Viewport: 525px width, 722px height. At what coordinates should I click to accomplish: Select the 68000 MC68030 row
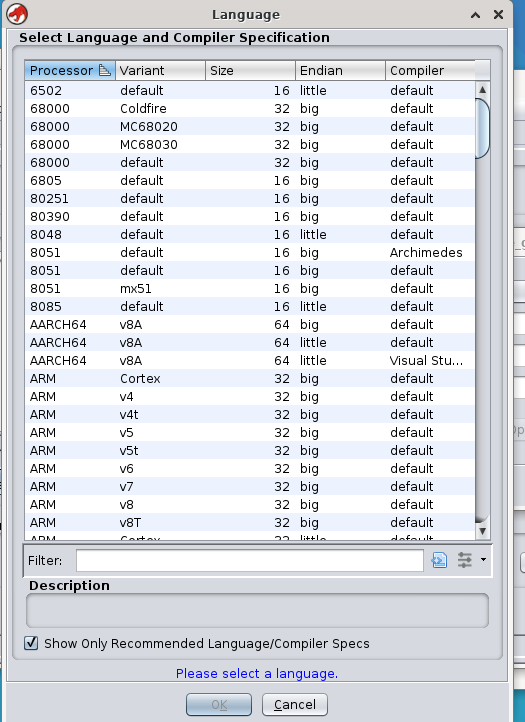[x=250, y=144]
